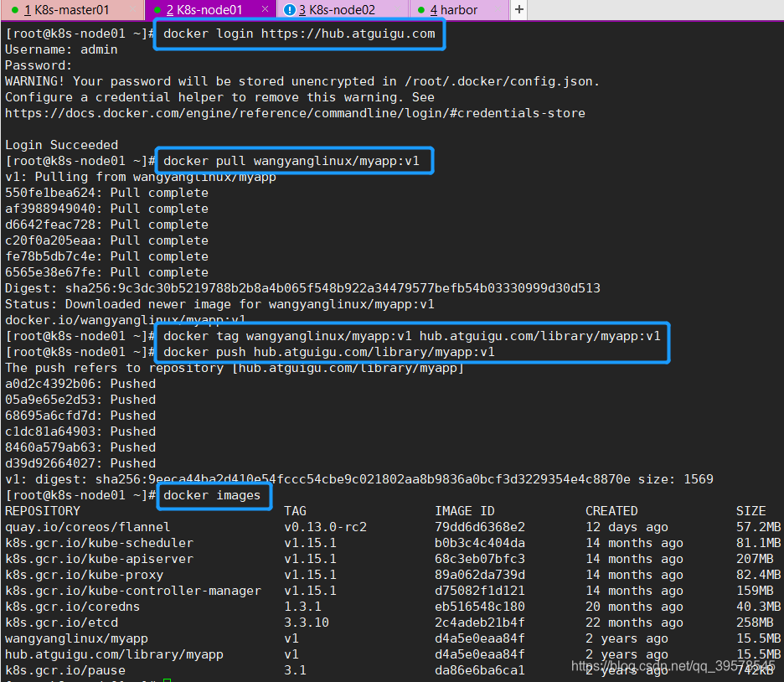Click the 'k8s.gcr.io/kube-apiserver' repository name
Image resolution: width=784 pixels, height=682 pixels.
pos(99,559)
